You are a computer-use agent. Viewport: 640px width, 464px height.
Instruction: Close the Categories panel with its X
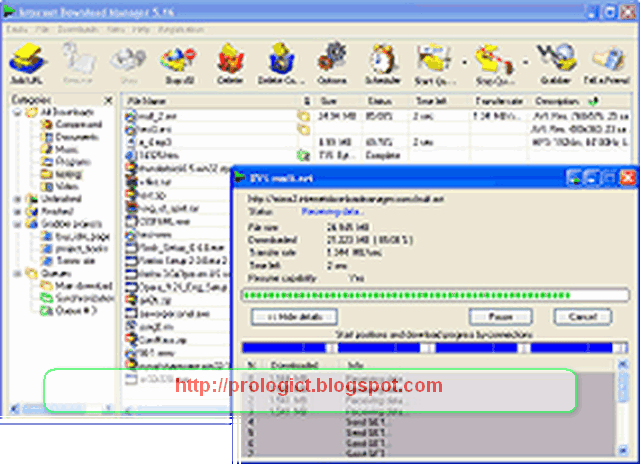(108, 100)
